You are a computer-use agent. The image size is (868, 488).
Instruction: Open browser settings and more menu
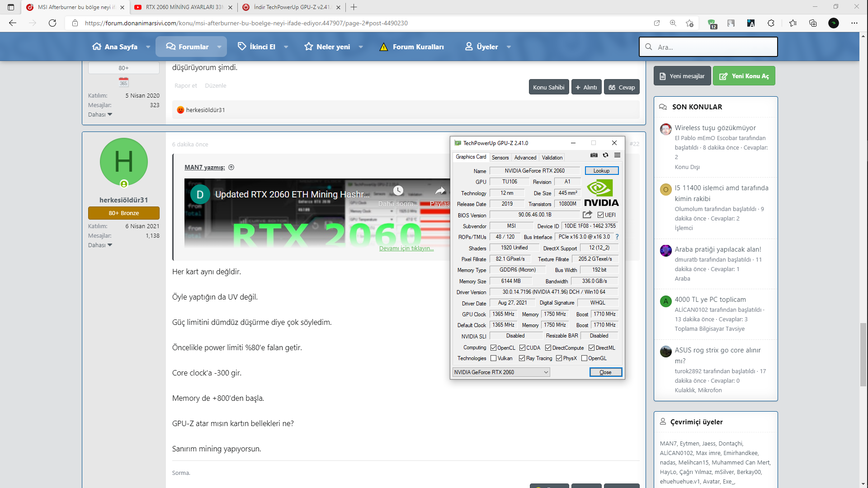[854, 23]
